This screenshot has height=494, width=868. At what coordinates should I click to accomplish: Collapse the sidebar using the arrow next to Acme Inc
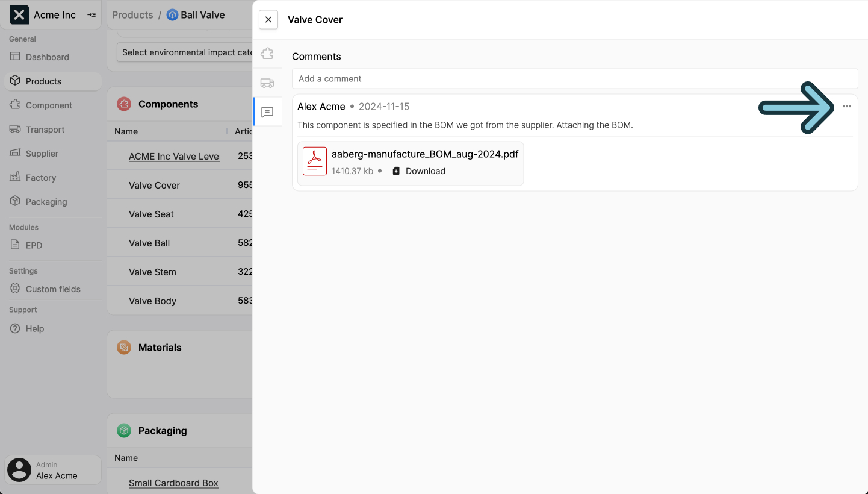(x=91, y=15)
